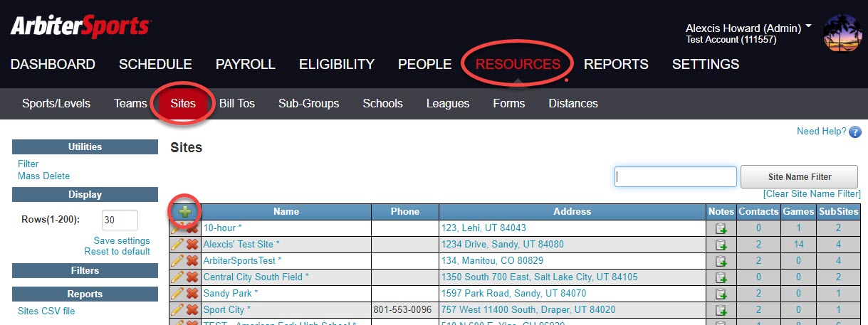This screenshot has height=325, width=868.
Task: Delete Sandy Park site red X icon
Action: click(192, 294)
